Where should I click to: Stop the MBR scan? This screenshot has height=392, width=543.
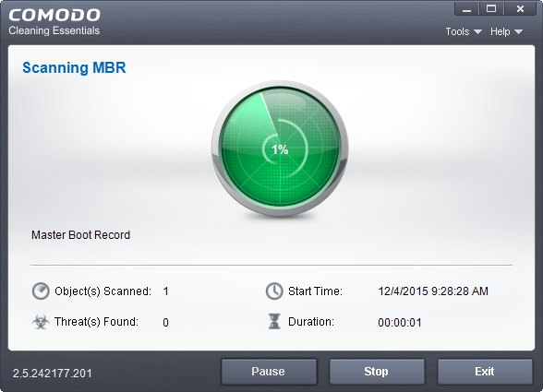tap(377, 372)
